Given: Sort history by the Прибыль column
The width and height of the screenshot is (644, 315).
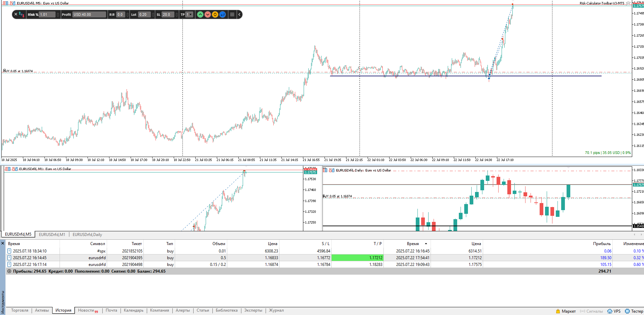Looking at the screenshot, I should pyautogui.click(x=601, y=244).
